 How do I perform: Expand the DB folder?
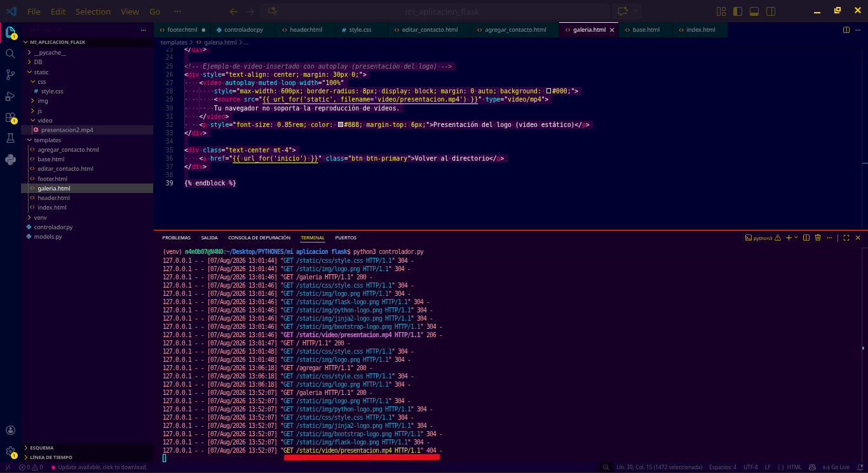(x=87, y=62)
